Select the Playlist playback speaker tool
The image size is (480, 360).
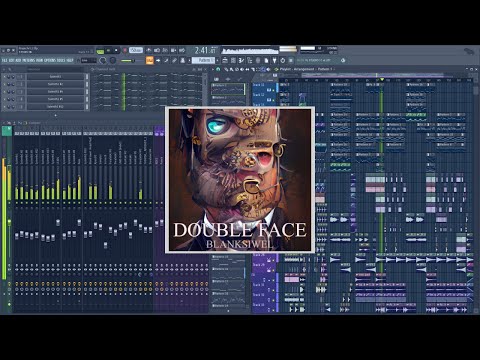click(268, 69)
